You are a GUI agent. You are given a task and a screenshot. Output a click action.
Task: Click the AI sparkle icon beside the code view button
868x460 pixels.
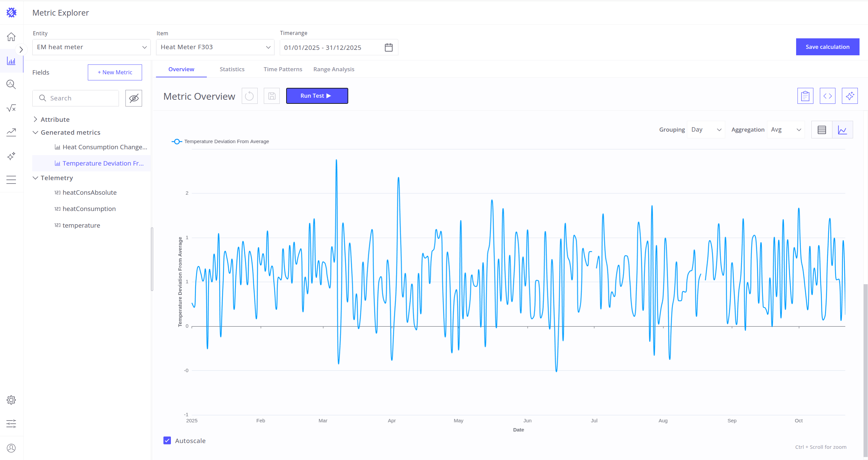849,96
